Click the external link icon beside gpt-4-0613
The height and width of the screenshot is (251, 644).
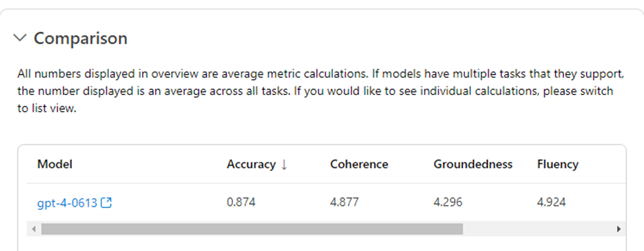tap(106, 203)
